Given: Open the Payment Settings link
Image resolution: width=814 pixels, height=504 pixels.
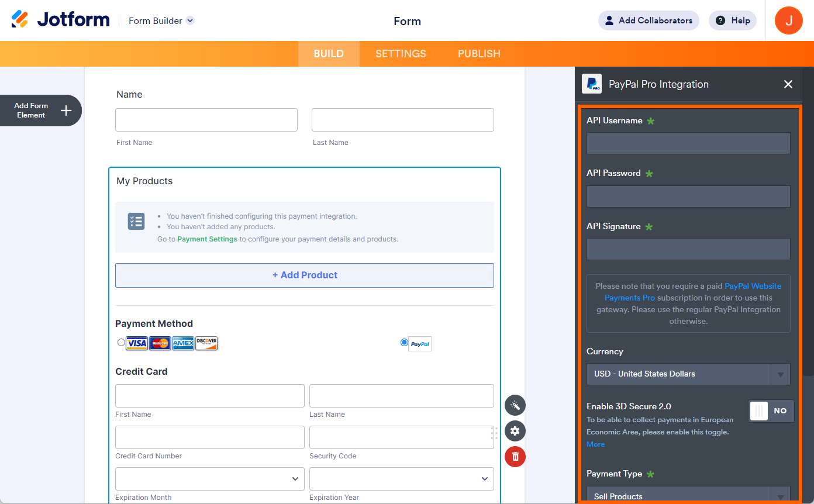Looking at the screenshot, I should (x=208, y=239).
